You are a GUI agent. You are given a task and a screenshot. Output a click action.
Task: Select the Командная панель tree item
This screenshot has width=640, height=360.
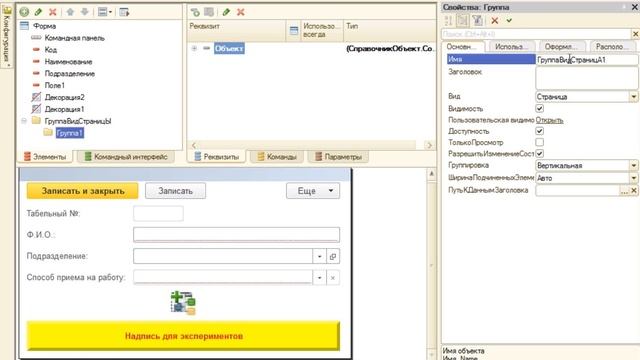point(74,38)
